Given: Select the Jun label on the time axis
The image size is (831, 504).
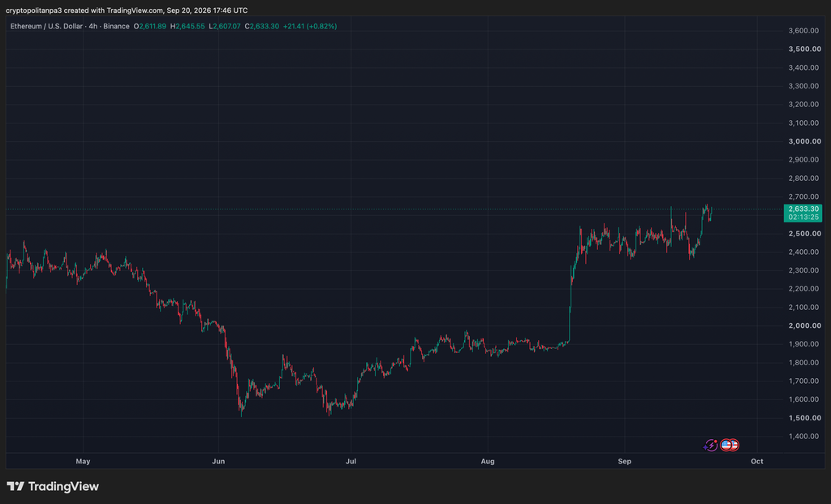Looking at the screenshot, I should pos(218,461).
